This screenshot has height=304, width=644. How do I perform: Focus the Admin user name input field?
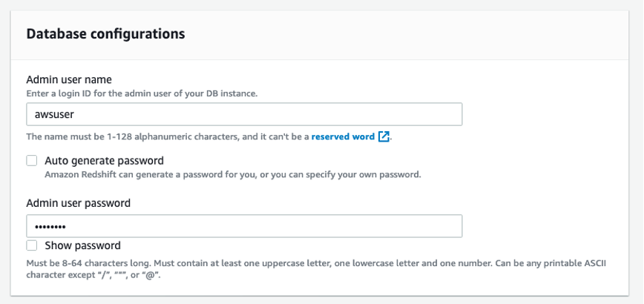pos(244,114)
